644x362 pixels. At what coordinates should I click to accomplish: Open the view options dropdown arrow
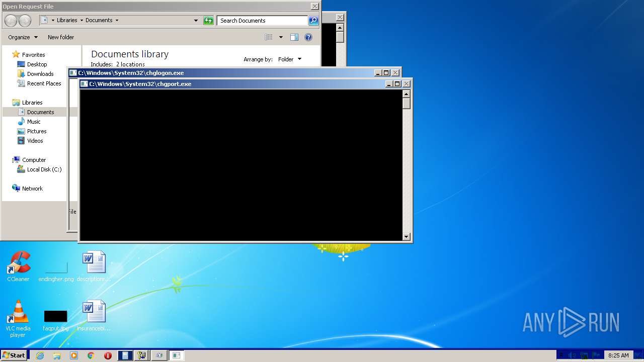281,37
